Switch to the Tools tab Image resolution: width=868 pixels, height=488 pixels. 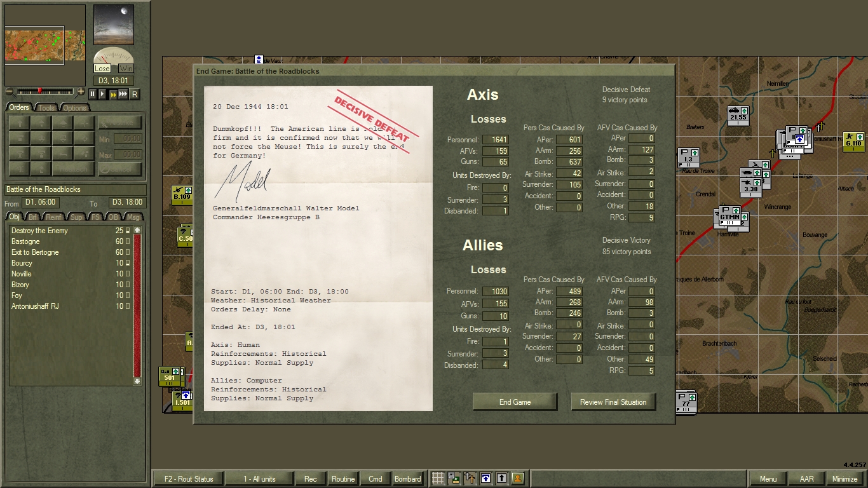point(46,107)
